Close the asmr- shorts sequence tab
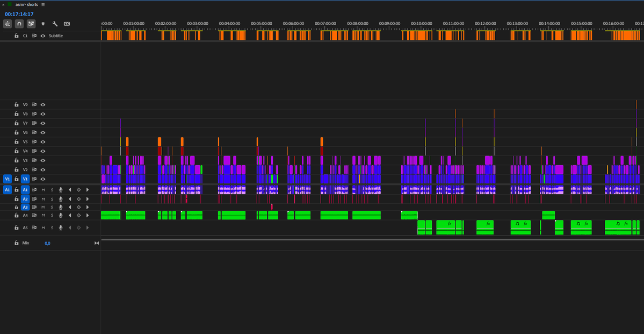This screenshot has height=334, width=644. (x=3, y=4)
